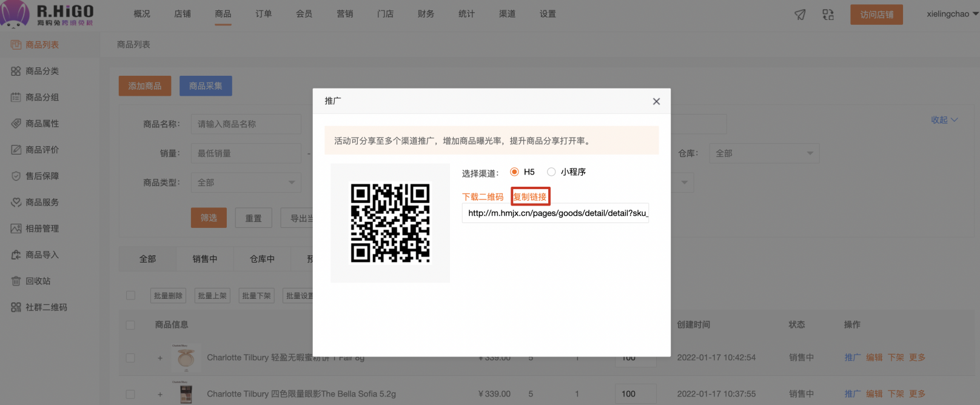Click the Bella Sofia stock field showing 100
The image size is (980, 405).
tap(635, 394)
